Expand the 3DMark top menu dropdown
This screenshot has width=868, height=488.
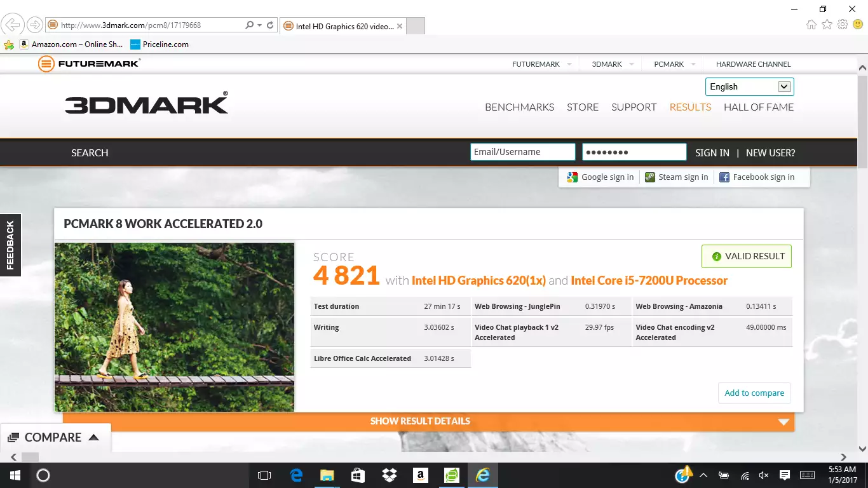point(631,64)
